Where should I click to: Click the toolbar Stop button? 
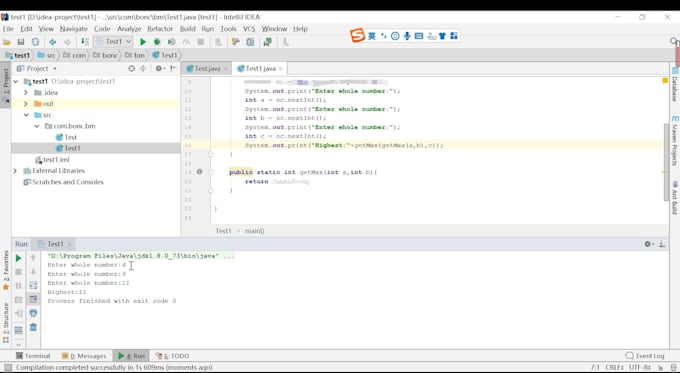tap(200, 42)
